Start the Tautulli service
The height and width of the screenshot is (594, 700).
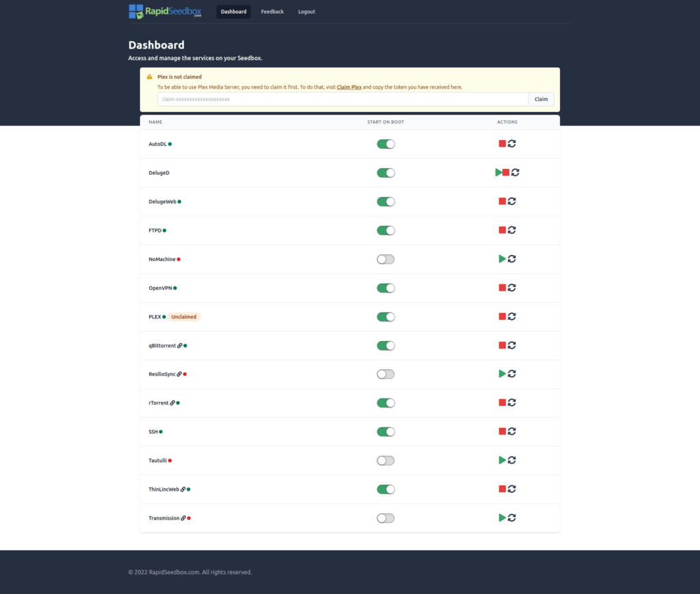click(502, 460)
